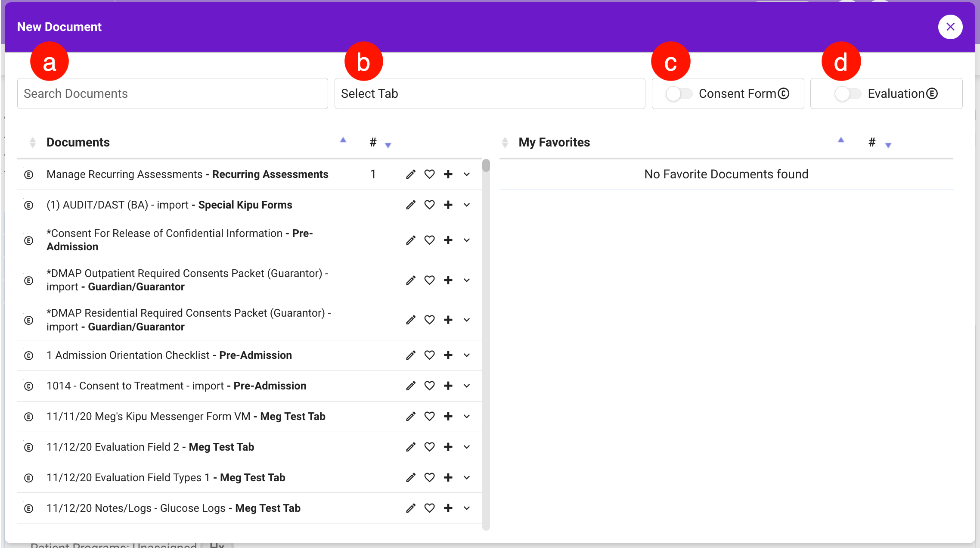
Task: Click plus icon for 11/12/20 Evaluation Field 2
Action: coord(448,447)
